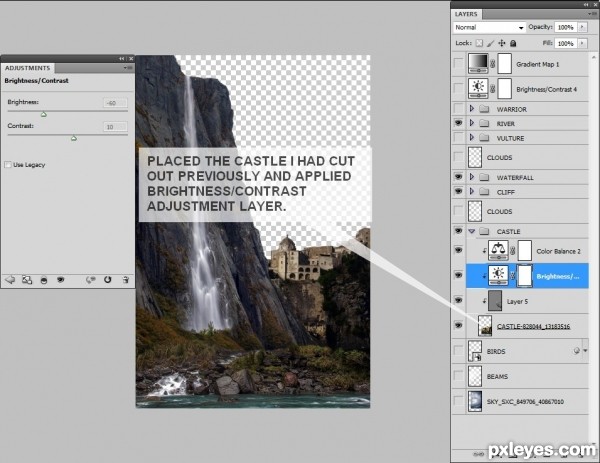Collapse Adjustments panel with double-arrow icon
Screen dimensions: 600x463
[122, 59]
